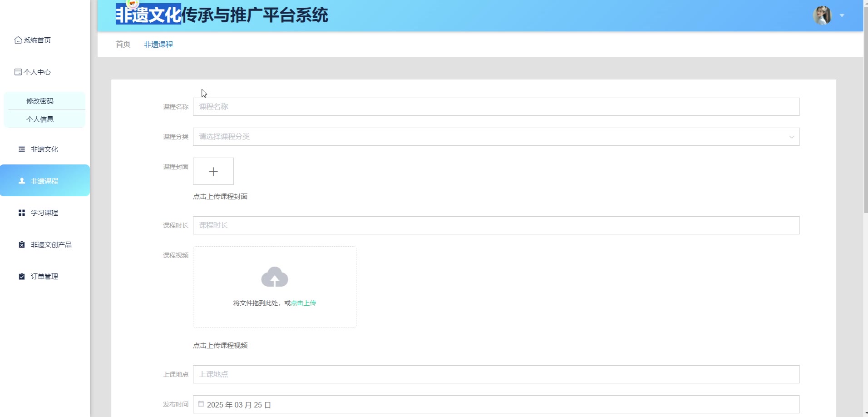
Task: Open the 非遗文创产品 sidebar menu
Action: 45,245
